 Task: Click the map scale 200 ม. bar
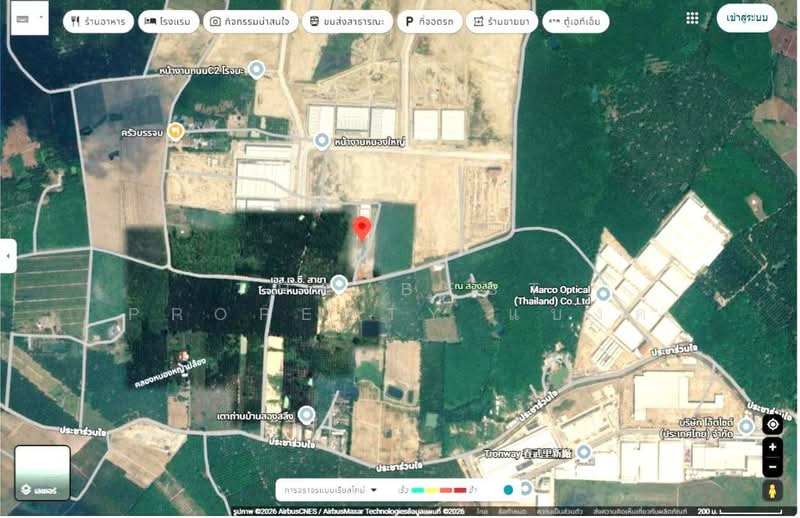tap(740, 511)
